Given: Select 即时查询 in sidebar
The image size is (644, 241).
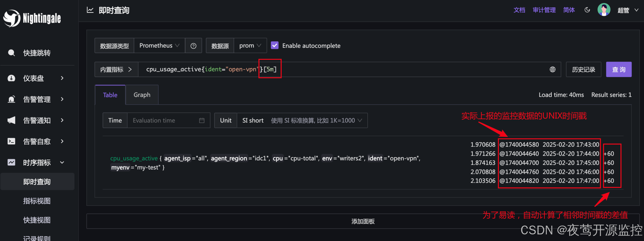Looking at the screenshot, I should [x=37, y=182].
